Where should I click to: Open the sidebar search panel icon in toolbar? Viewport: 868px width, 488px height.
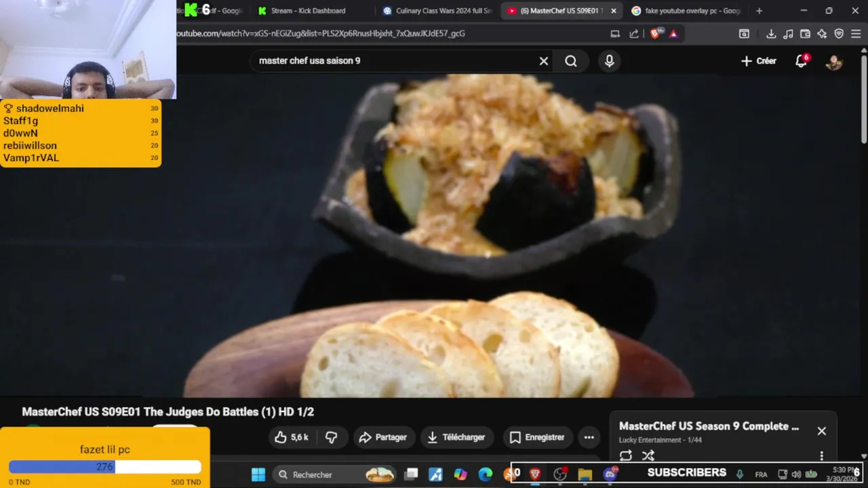click(744, 33)
